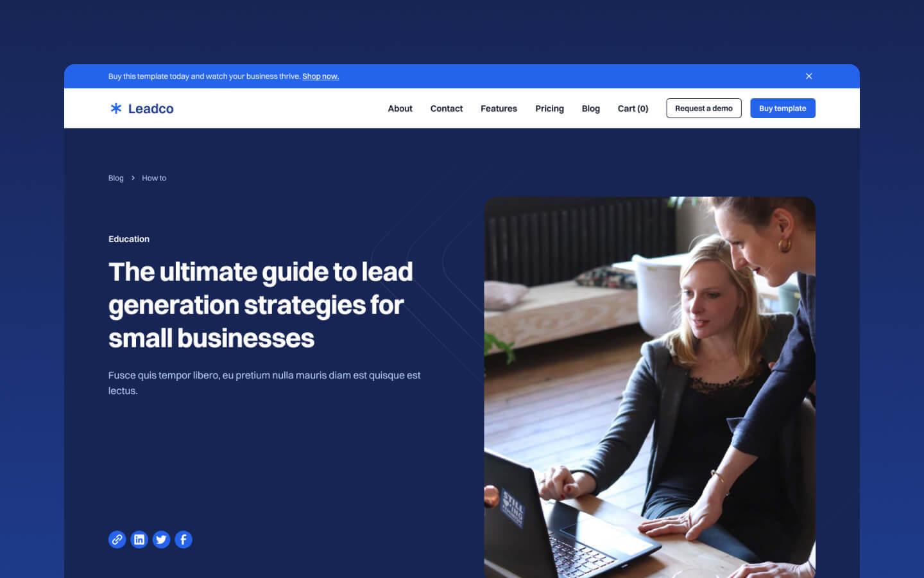924x578 pixels.
Task: Select the How to breadcrumb item
Action: click(x=153, y=178)
